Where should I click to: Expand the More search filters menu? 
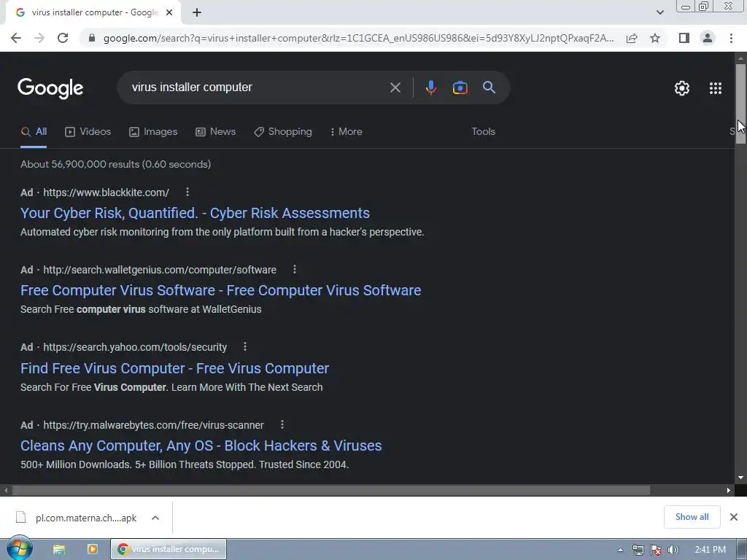pyautogui.click(x=347, y=132)
